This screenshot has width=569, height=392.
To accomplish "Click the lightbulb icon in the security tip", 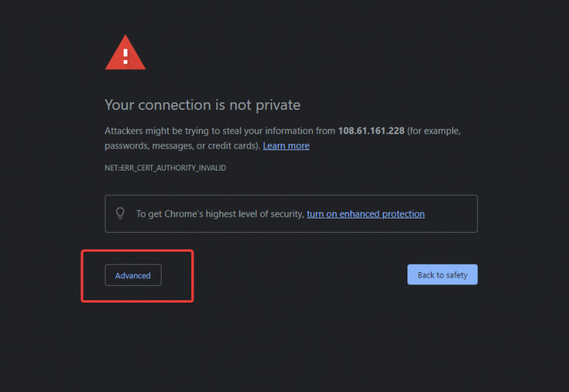I will 120,214.
